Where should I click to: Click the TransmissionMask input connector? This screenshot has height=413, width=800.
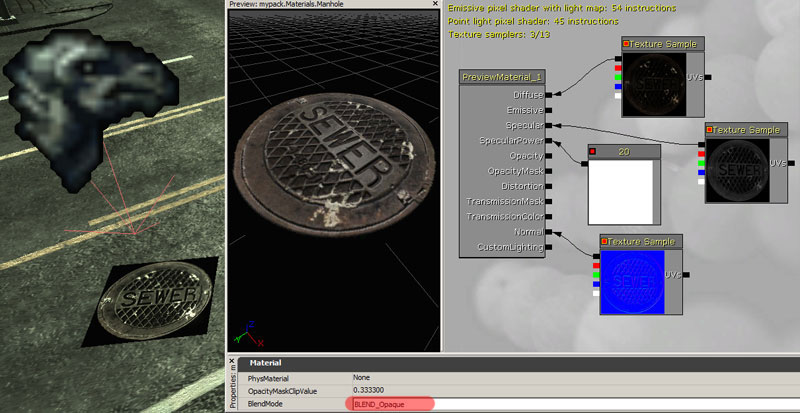click(548, 201)
